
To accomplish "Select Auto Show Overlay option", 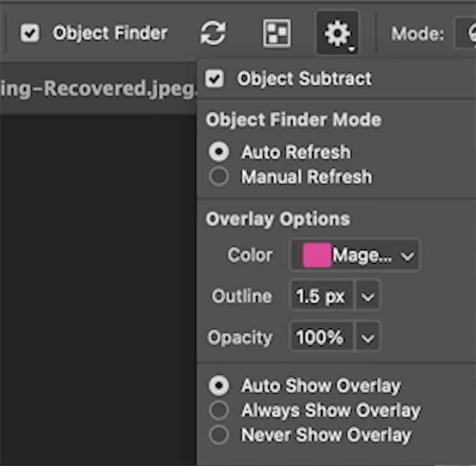I will click(219, 385).
